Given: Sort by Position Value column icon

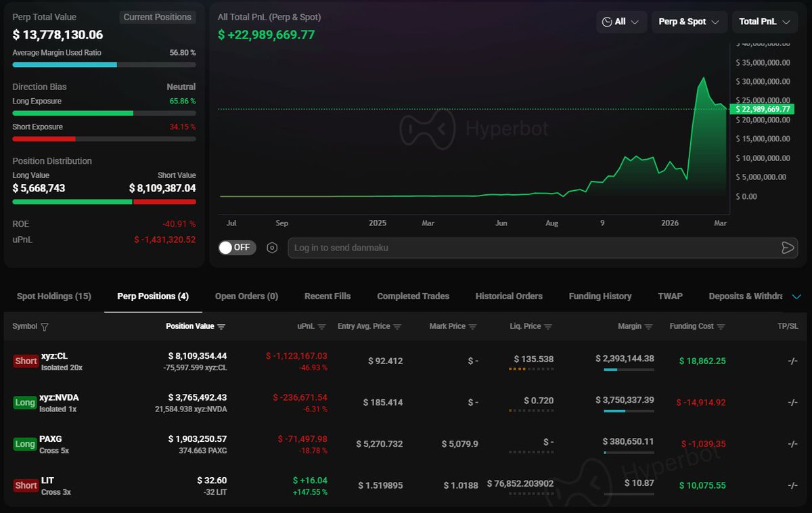Looking at the screenshot, I should pyautogui.click(x=221, y=327).
